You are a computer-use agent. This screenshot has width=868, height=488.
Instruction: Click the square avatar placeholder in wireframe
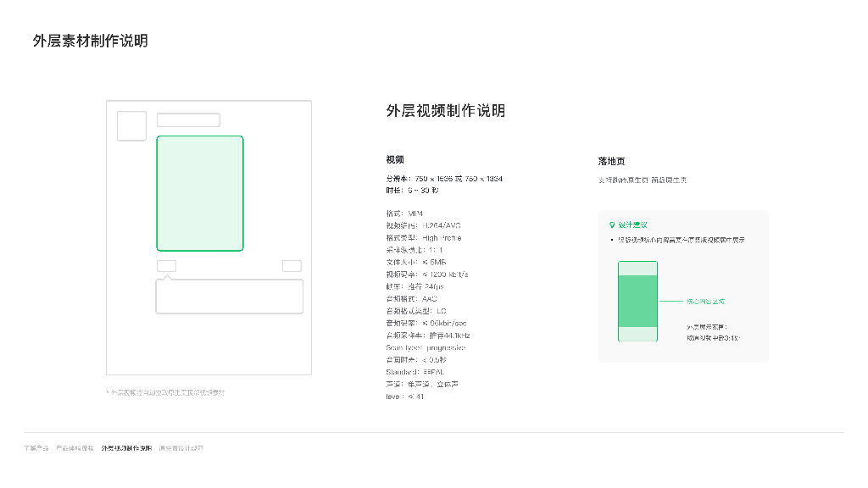pos(131,126)
